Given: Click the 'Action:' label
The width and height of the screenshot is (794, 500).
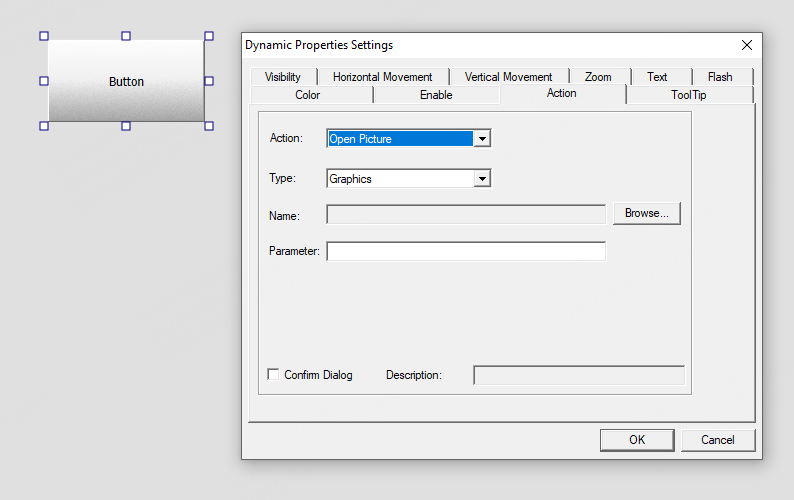Looking at the screenshot, I should click(286, 138).
